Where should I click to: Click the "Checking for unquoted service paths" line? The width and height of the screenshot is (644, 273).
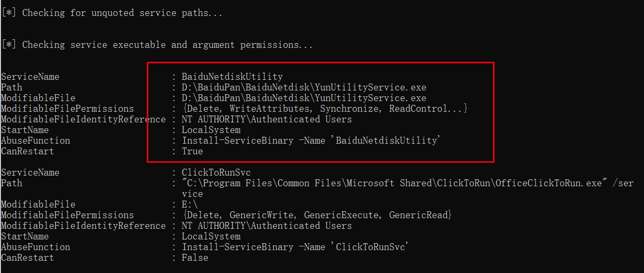112,13
